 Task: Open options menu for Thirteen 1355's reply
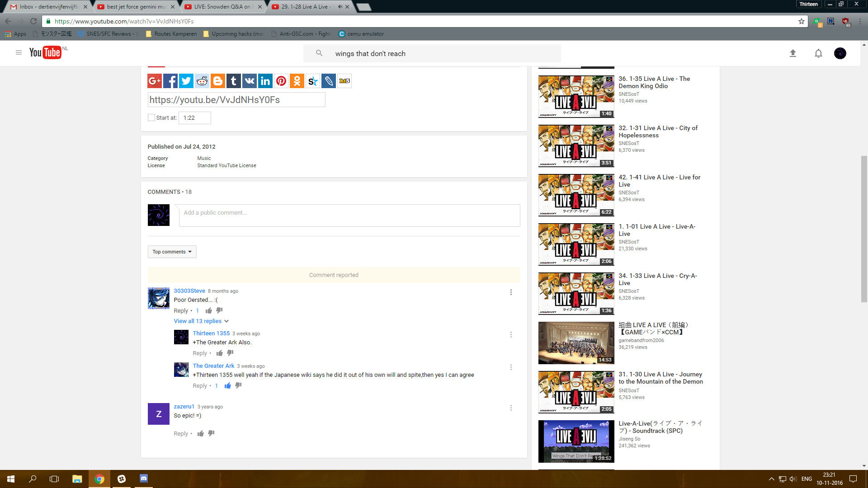click(x=511, y=335)
